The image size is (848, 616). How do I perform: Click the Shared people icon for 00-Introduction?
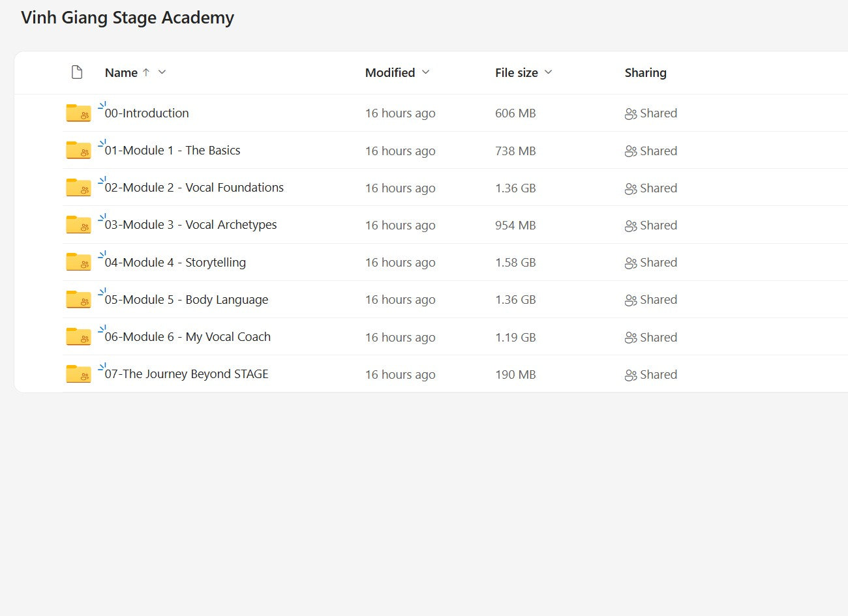coord(630,114)
